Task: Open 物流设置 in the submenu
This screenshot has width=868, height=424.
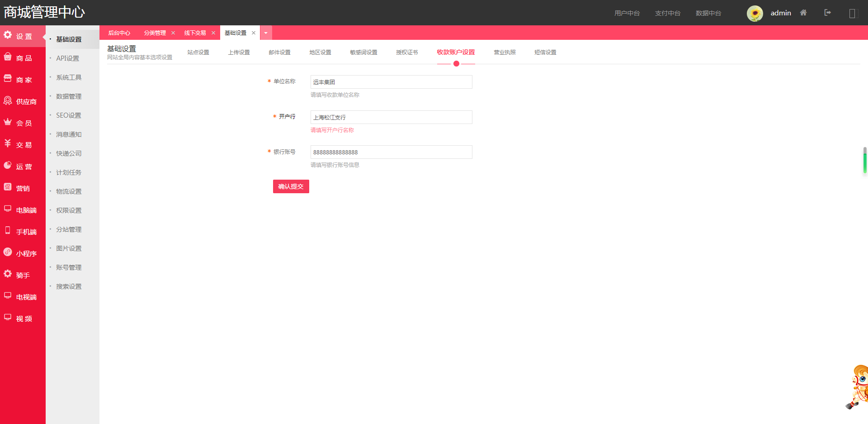Action: pyautogui.click(x=69, y=191)
